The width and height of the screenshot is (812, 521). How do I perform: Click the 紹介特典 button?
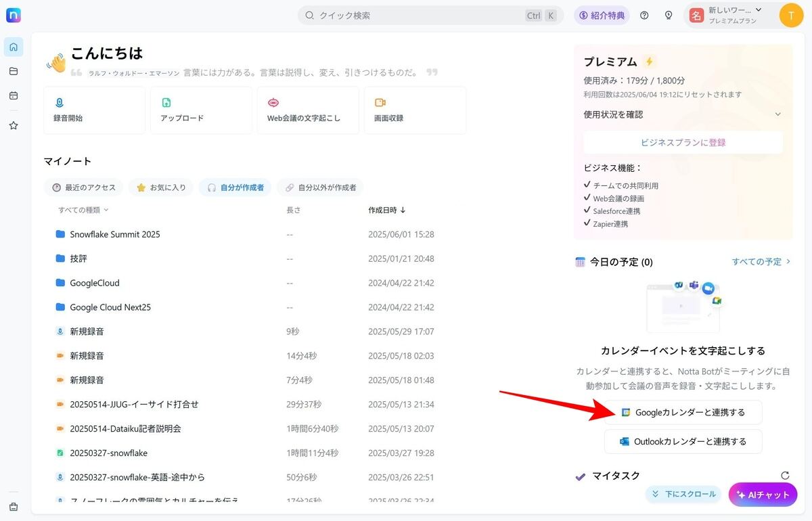coord(602,15)
